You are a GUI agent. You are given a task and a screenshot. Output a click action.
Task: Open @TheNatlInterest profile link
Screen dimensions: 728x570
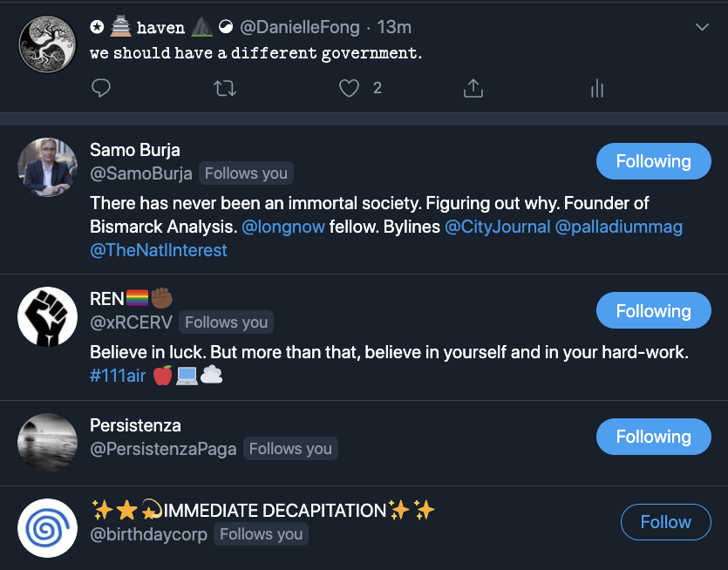coord(159,250)
